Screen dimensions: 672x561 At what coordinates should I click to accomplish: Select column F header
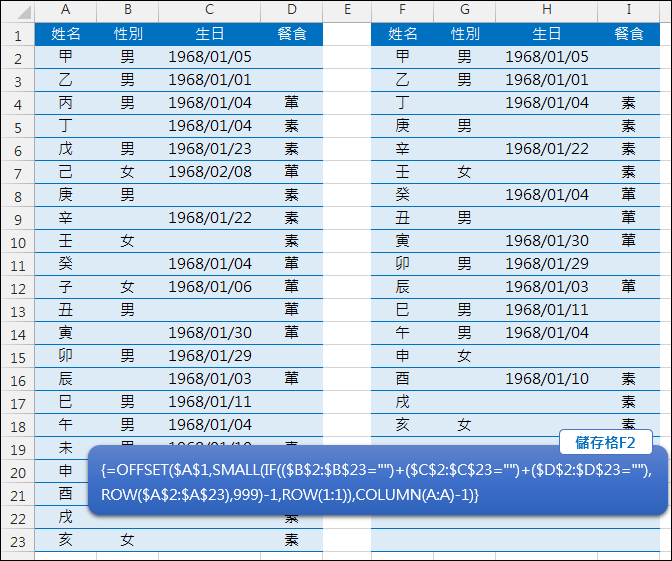click(x=402, y=10)
